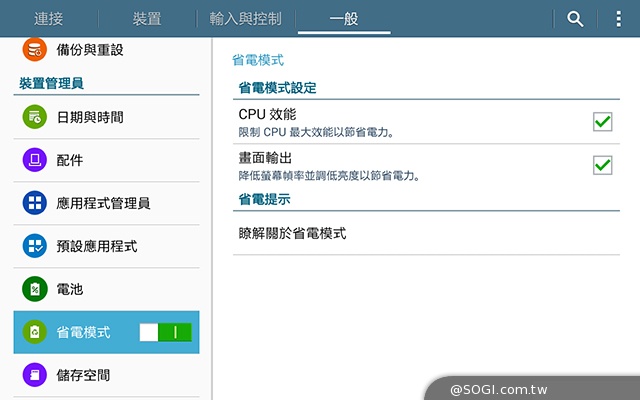The width and height of the screenshot is (640, 400).
Task: Turn off the 省電模式 switch
Action: click(x=165, y=332)
